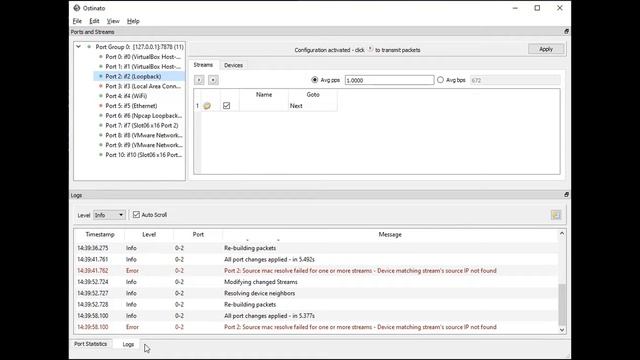Select Port 6: if6 Npcap Loopback
This screenshot has width=640, height=360.
(143, 116)
